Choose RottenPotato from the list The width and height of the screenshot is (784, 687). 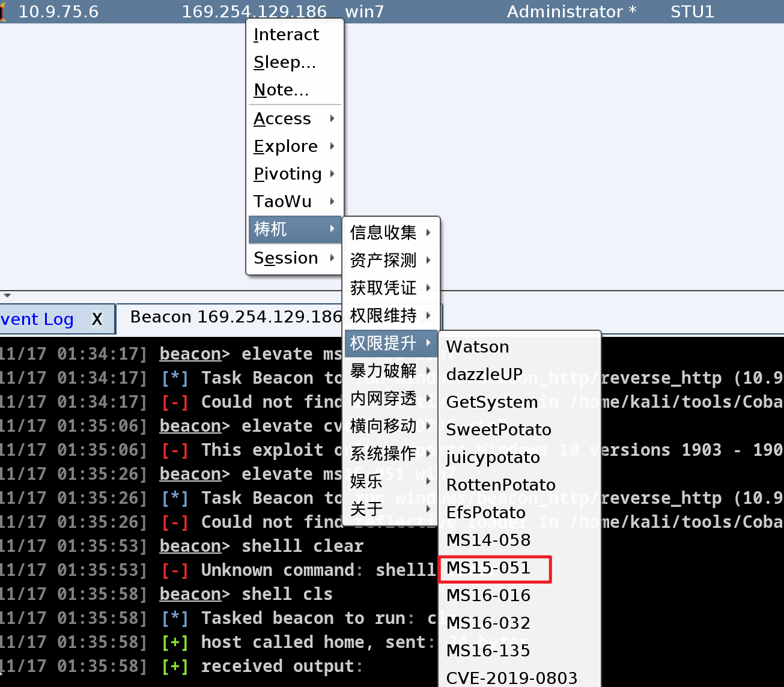tap(520, 485)
